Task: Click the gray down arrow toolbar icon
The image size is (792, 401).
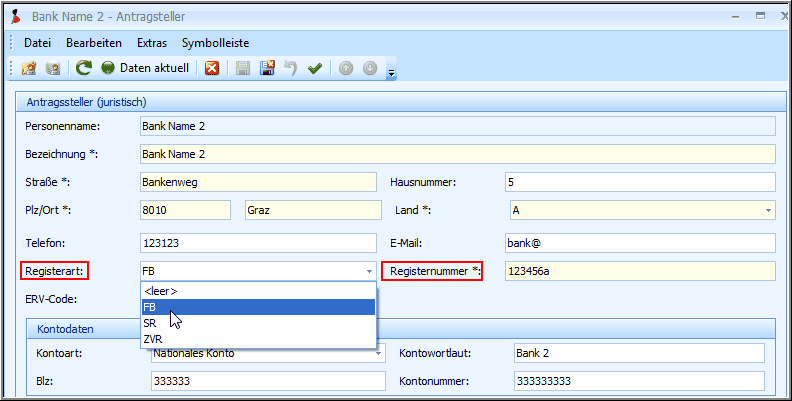Action: pyautogui.click(x=369, y=68)
